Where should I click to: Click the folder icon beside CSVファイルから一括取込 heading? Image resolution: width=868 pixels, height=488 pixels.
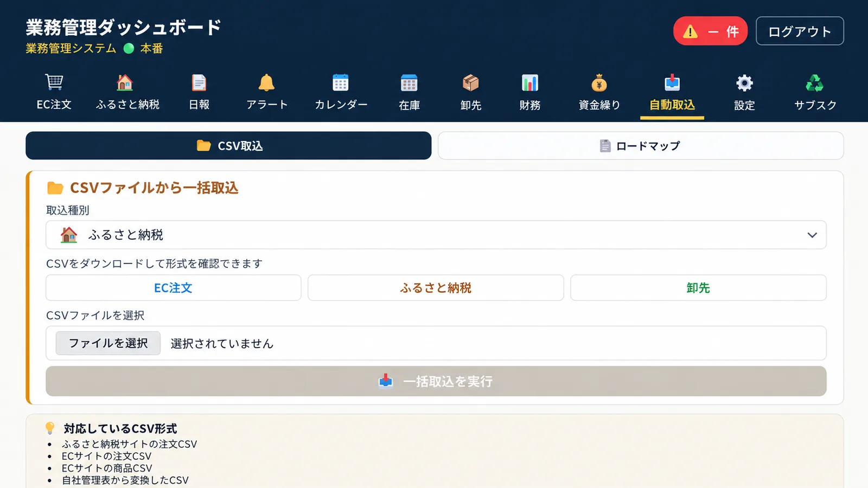coord(55,188)
